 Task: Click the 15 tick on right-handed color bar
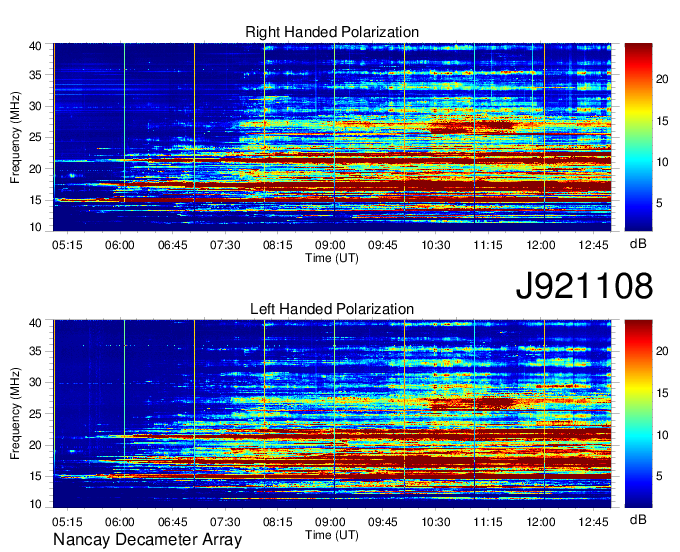tap(662, 121)
